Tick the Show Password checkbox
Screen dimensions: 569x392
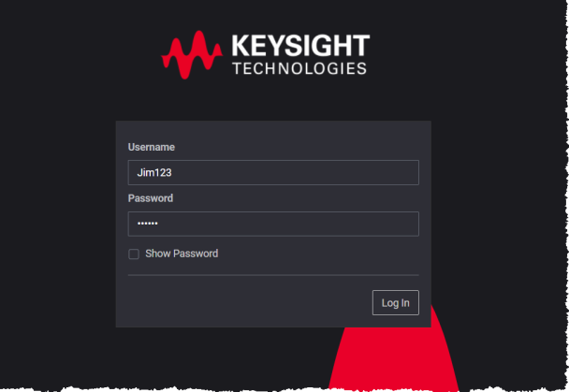[134, 254]
